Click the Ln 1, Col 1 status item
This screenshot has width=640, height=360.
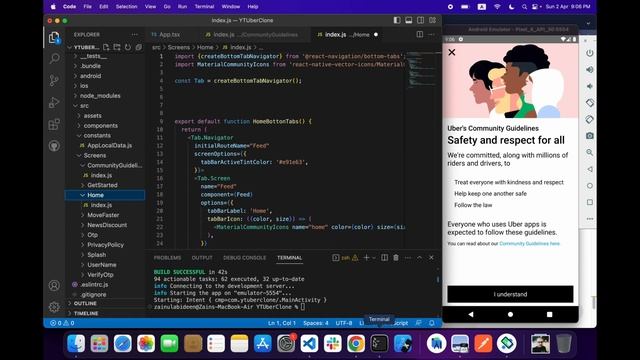pos(282,323)
